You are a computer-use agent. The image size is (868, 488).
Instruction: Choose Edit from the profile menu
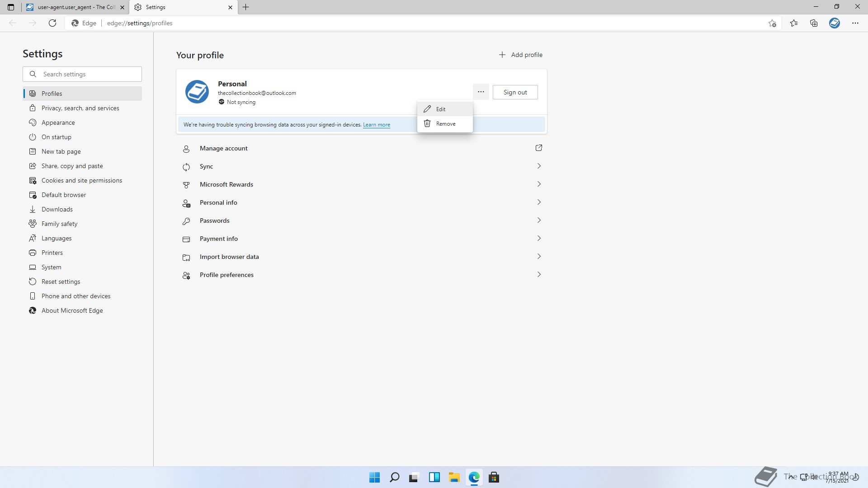click(445, 109)
